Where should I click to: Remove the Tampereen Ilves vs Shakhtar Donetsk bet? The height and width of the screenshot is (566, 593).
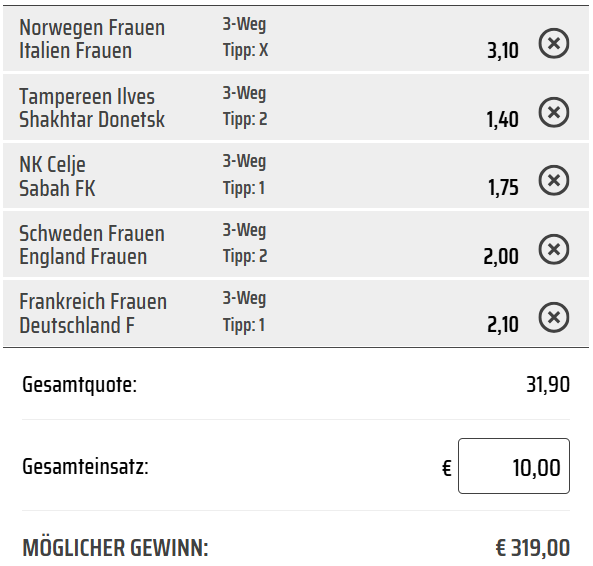[554, 112]
